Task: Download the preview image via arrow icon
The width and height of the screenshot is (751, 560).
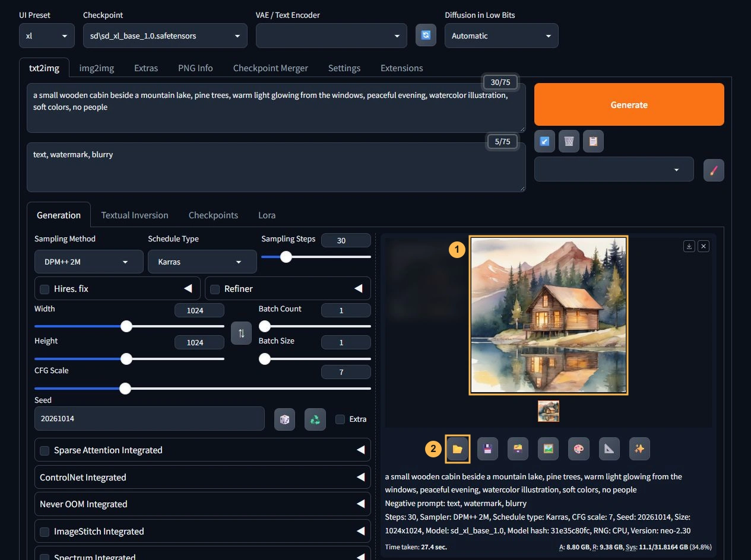Action: click(689, 246)
